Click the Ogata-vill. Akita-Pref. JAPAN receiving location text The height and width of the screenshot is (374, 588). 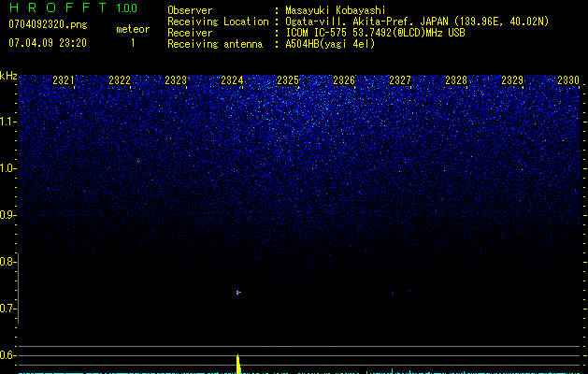pos(417,22)
